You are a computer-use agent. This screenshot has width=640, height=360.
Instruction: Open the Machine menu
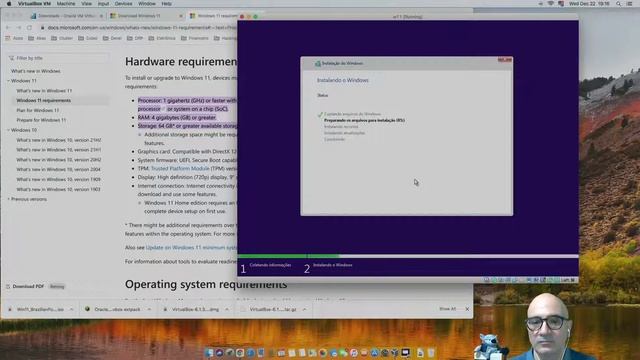tap(66, 4)
